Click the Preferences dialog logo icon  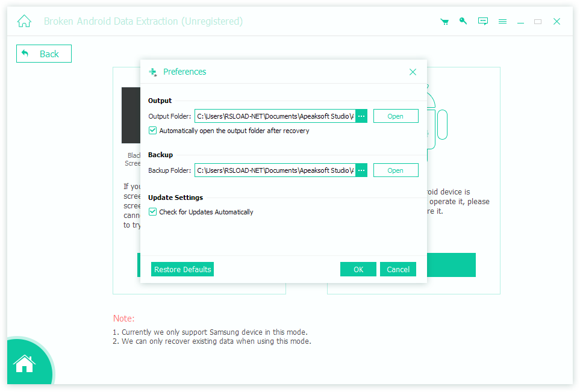click(x=153, y=72)
